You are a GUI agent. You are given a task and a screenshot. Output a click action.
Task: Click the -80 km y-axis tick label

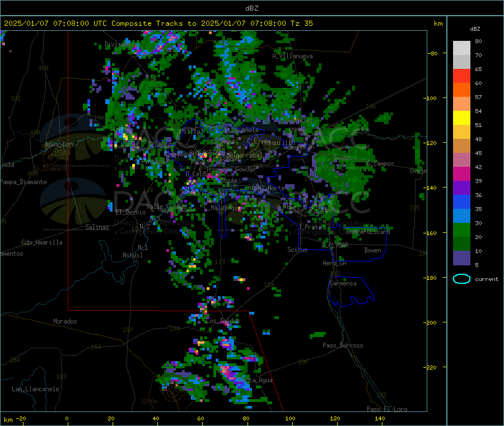click(432, 53)
